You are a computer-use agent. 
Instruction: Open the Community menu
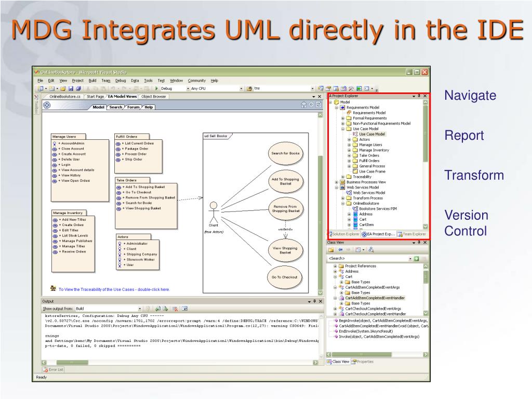coord(197,81)
